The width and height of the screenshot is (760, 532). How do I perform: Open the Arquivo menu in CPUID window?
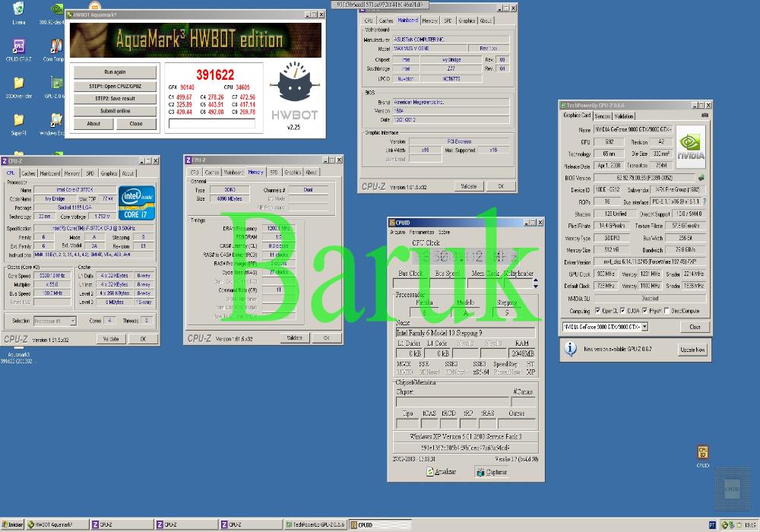[398, 232]
